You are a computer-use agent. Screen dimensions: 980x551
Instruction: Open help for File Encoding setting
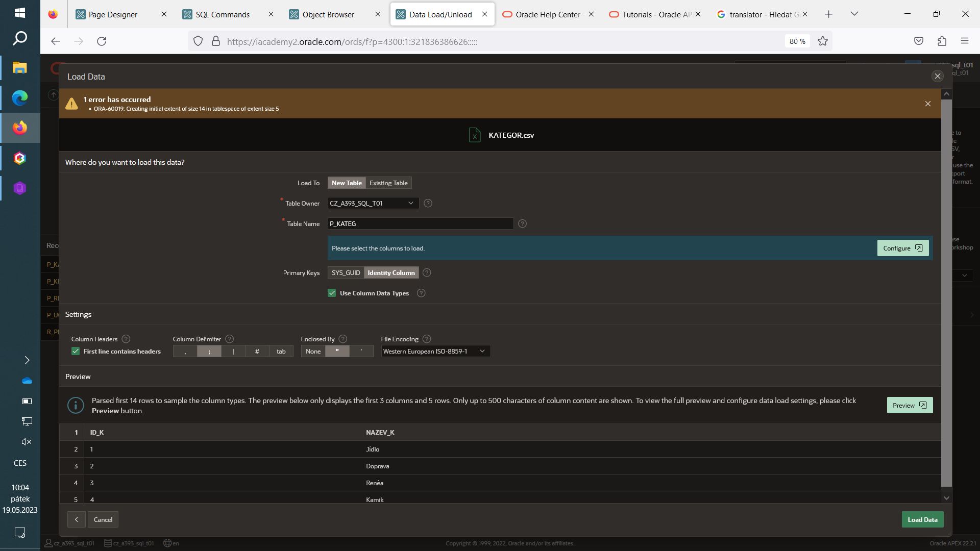427,339
